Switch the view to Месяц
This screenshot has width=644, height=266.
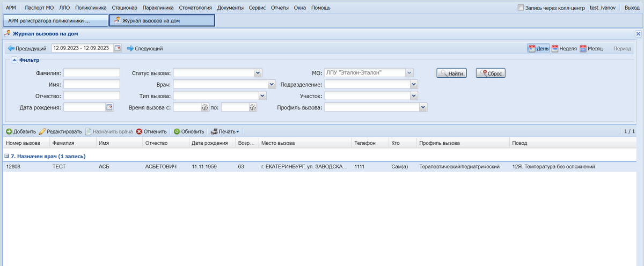[x=583, y=48]
